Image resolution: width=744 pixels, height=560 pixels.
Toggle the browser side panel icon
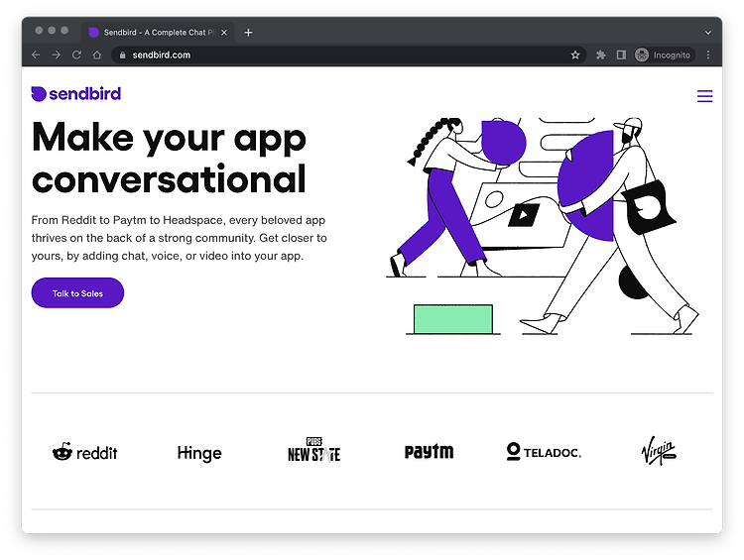click(x=621, y=55)
